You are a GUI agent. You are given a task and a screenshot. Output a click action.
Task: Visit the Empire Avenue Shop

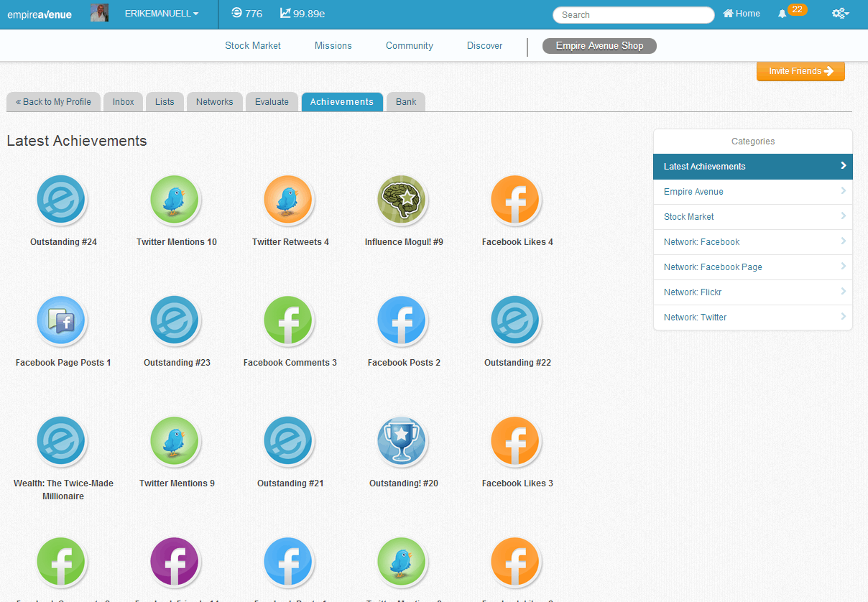click(599, 46)
